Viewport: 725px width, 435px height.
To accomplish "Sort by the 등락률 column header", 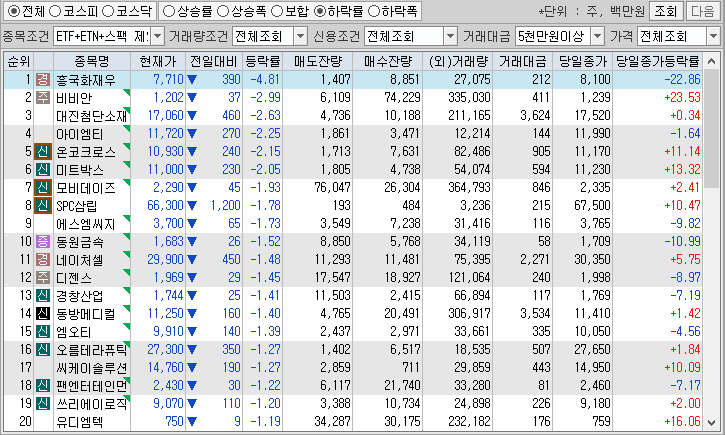I will 262,61.
